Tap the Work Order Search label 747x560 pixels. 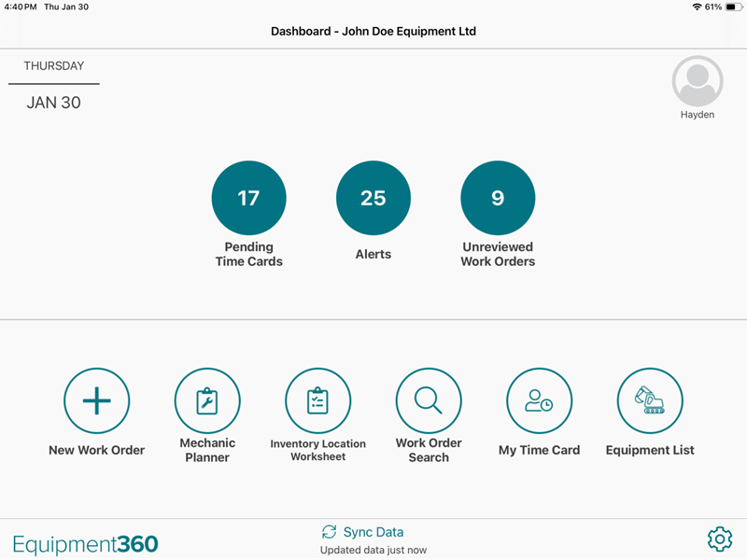click(x=429, y=450)
